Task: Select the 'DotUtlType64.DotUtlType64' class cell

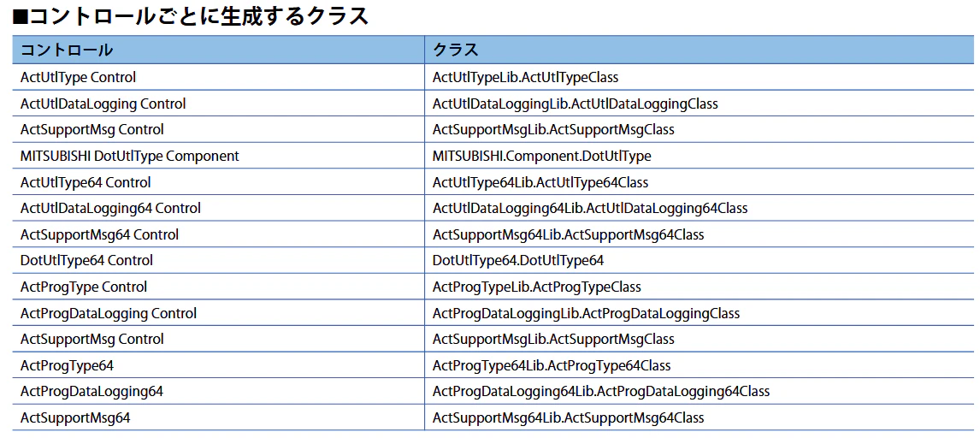Action: 700,260
